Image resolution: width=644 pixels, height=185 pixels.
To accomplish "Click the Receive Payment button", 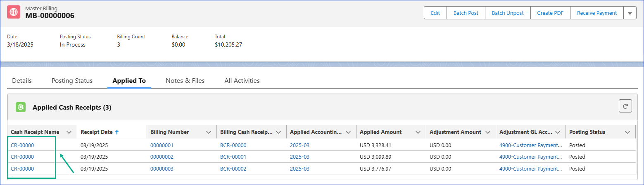I will pyautogui.click(x=596, y=13).
